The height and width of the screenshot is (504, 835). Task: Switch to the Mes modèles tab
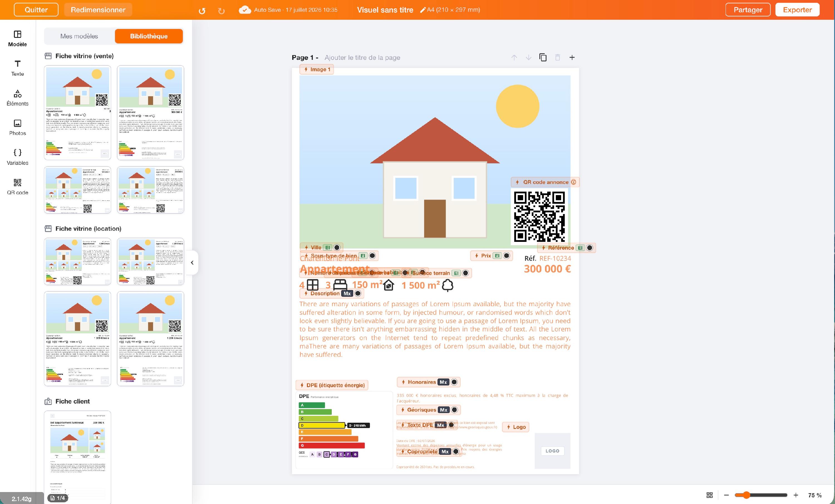(x=79, y=36)
